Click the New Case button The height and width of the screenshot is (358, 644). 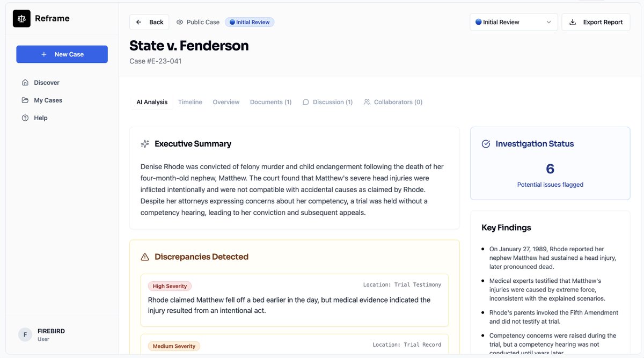[62, 54]
